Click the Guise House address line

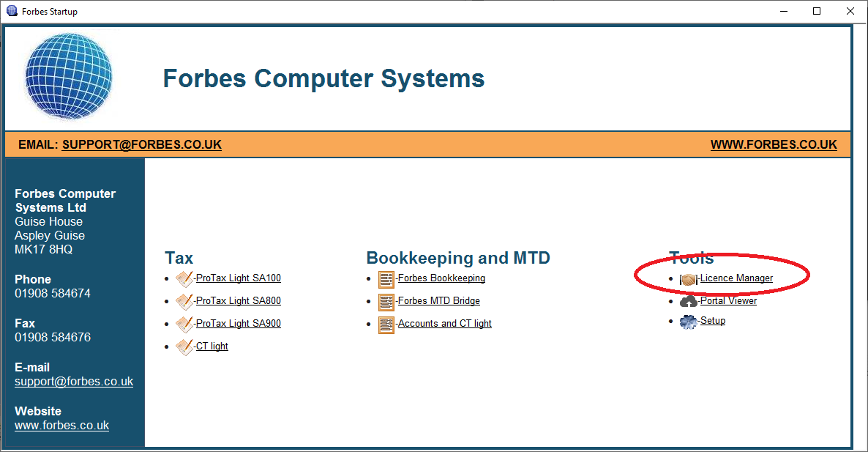click(49, 221)
